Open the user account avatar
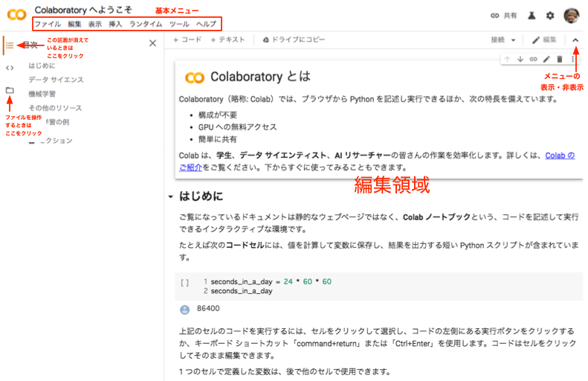This screenshot has width=588, height=381. (572, 16)
